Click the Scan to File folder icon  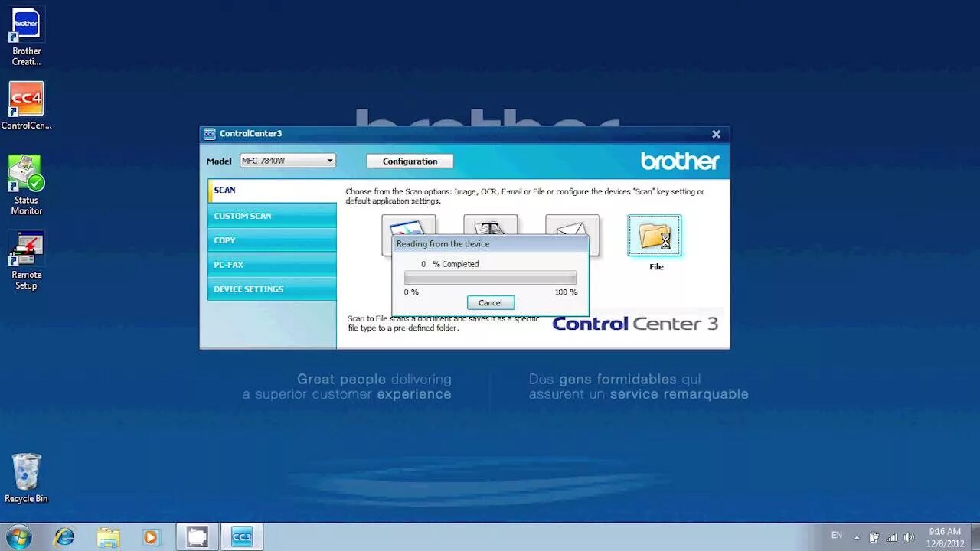[x=655, y=235]
